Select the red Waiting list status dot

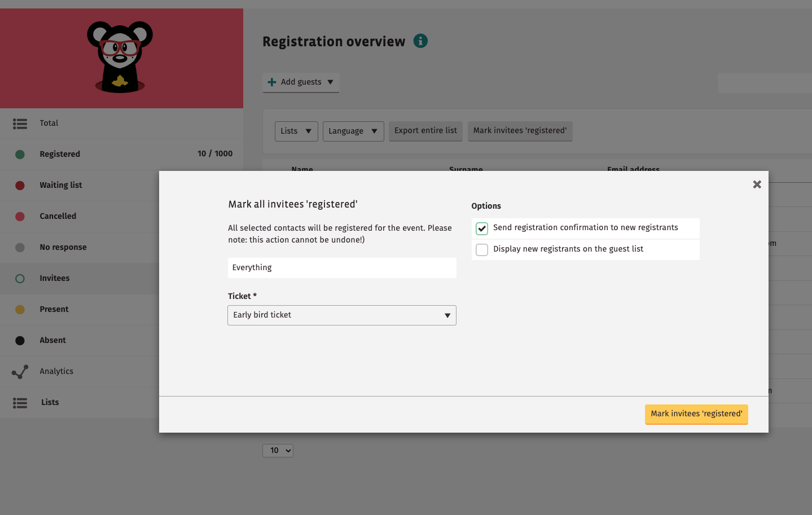point(20,185)
